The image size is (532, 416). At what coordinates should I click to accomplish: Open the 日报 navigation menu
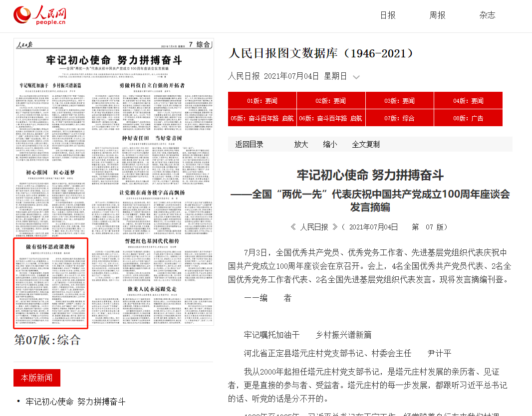pos(388,15)
